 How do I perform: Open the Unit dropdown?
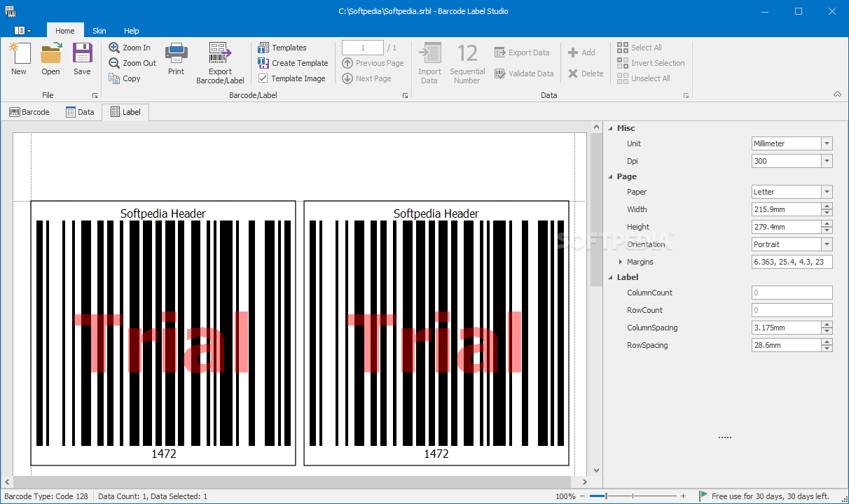[x=827, y=143]
